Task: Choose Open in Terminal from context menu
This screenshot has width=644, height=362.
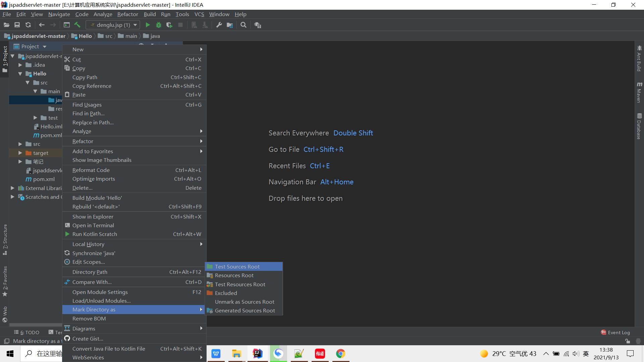Action: click(x=93, y=225)
